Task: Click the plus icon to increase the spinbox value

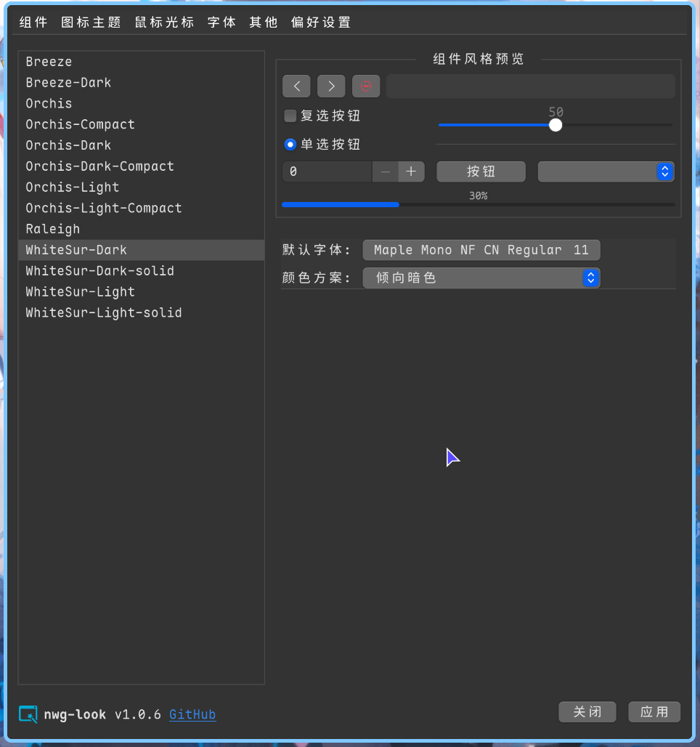Action: coord(411,171)
